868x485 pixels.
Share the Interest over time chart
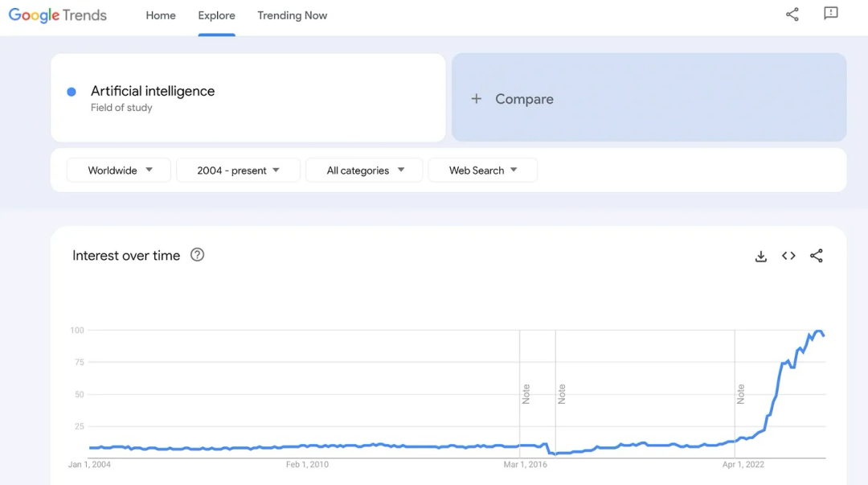click(x=817, y=256)
